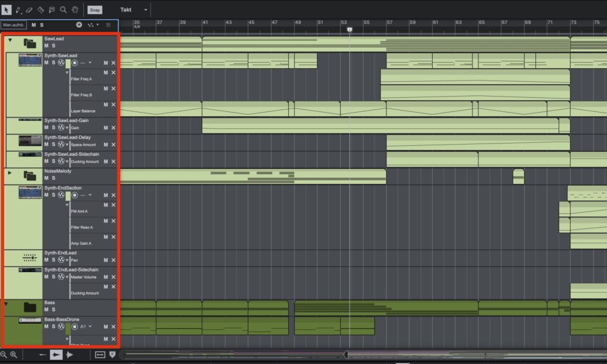607x364 pixels.
Task: Click the automation wave icon on Synth-SawLead-Gain
Action: tap(61, 127)
